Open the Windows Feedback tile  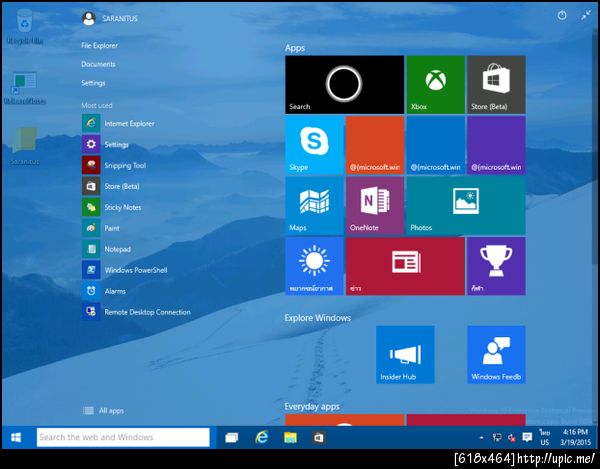pyautogui.click(x=496, y=355)
